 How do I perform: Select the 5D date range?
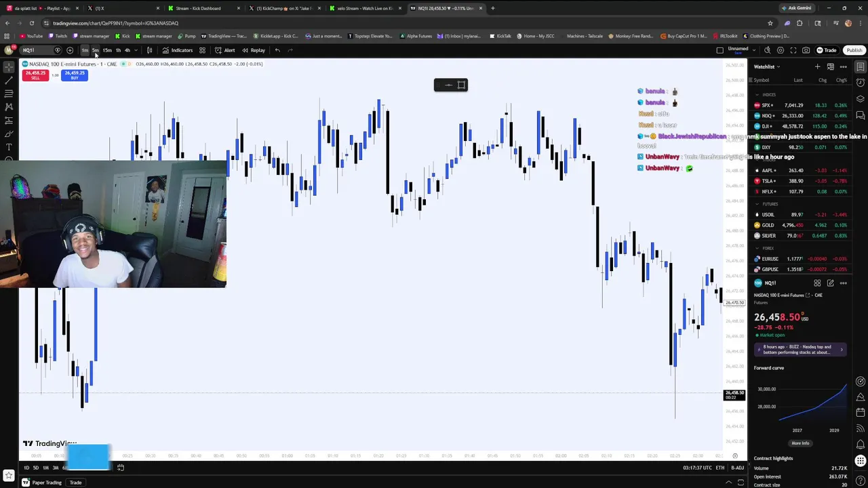(36, 468)
